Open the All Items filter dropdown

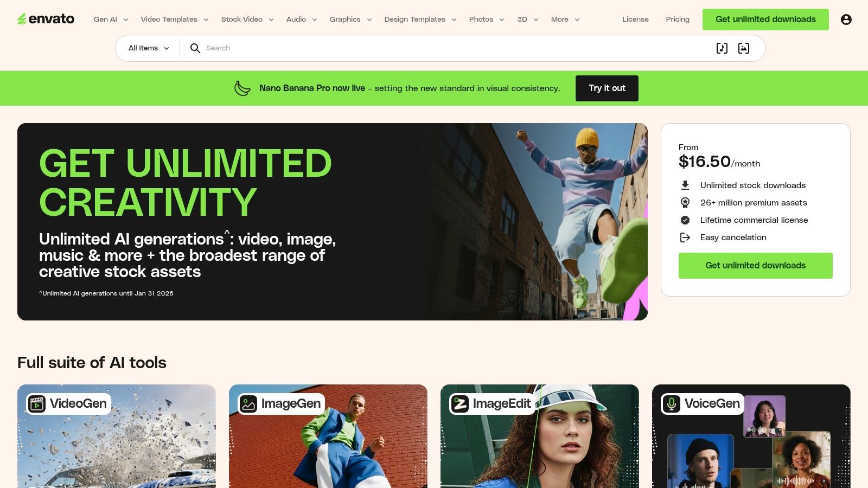point(146,48)
